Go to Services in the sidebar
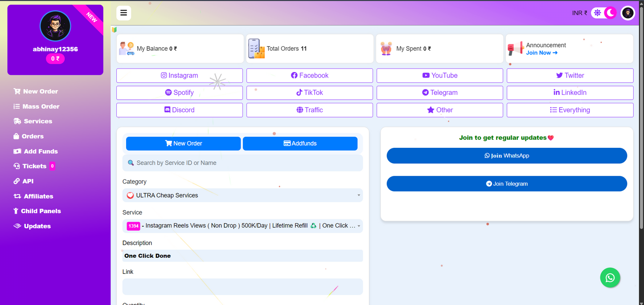The height and width of the screenshot is (305, 644). pyautogui.click(x=33, y=121)
